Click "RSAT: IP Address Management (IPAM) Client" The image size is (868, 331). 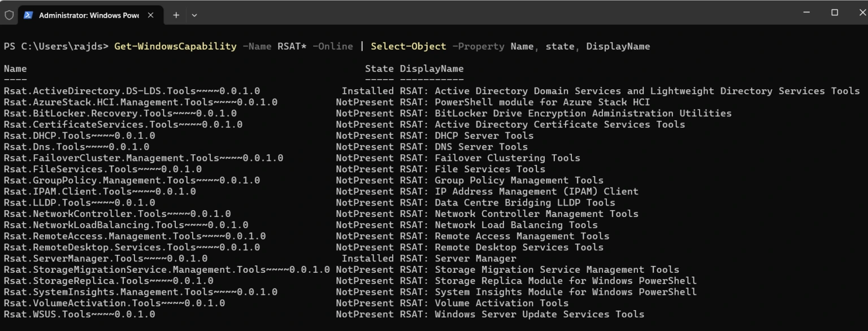click(519, 191)
